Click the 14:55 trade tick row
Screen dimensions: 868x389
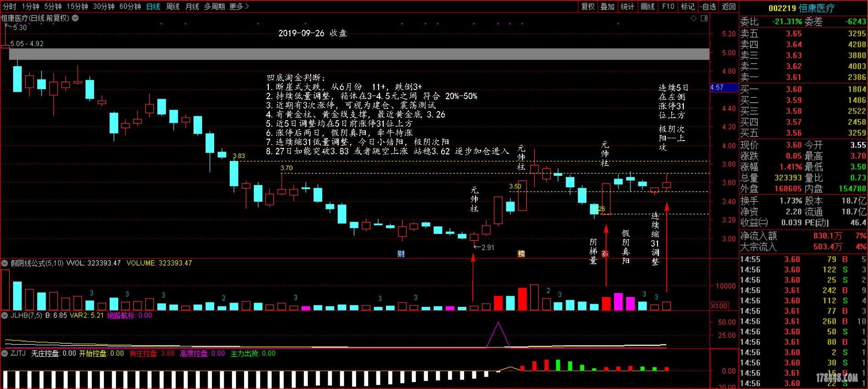point(803,259)
